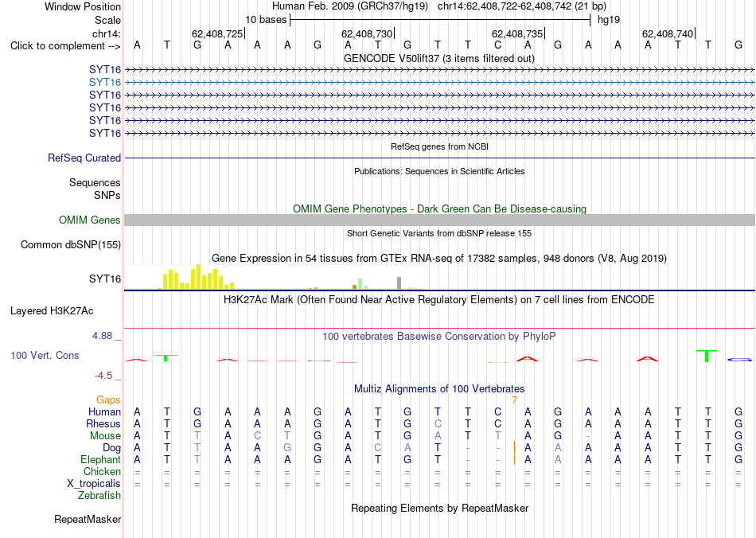Click the Window Position track label
Viewport: 756px width, 538px height.
tap(83, 6)
